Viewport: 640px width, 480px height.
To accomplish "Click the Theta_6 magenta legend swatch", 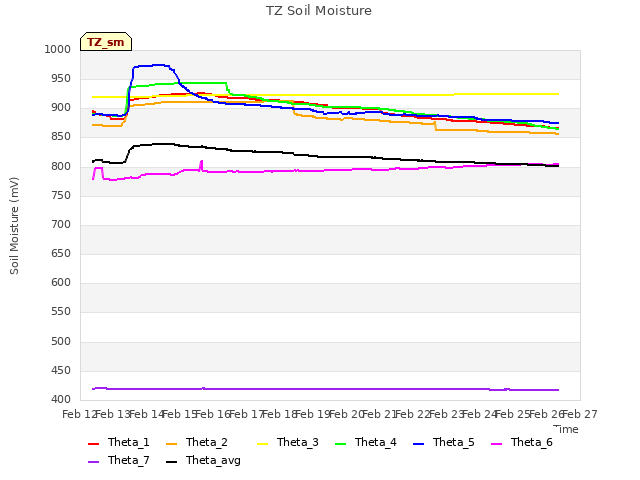I will pyautogui.click(x=496, y=444).
